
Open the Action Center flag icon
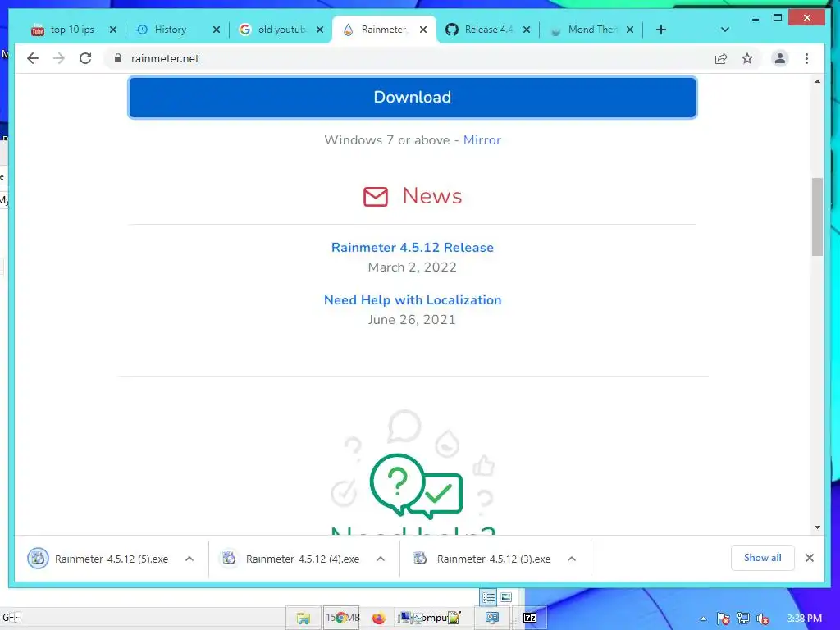(724, 619)
